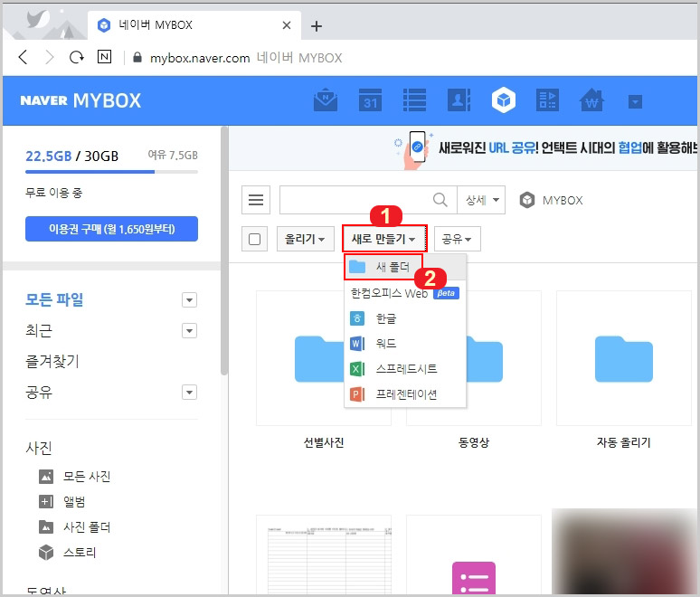Viewport: 700px width, 597px height.
Task: Open a new browser tab
Action: point(317,26)
